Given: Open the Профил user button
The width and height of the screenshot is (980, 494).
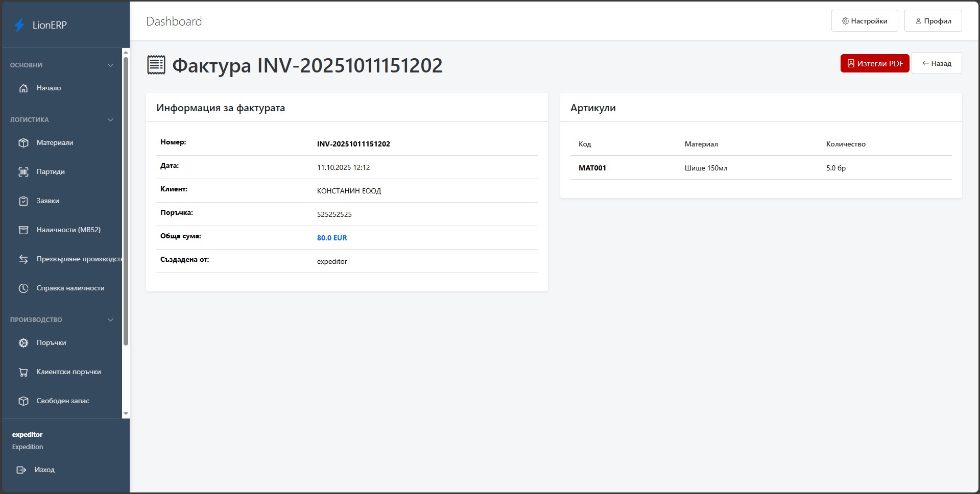Looking at the screenshot, I should (x=933, y=21).
